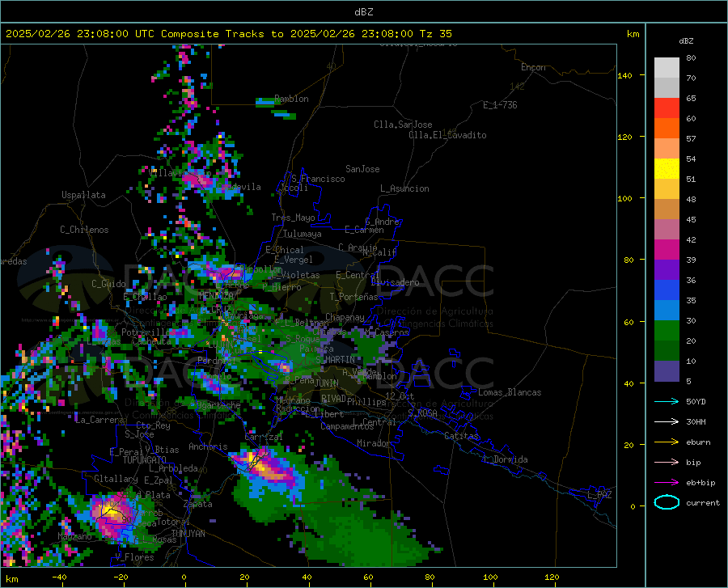This screenshot has width=728, height=588.
Task: Click the -40 tick on the bottom axis
Action: point(59,577)
